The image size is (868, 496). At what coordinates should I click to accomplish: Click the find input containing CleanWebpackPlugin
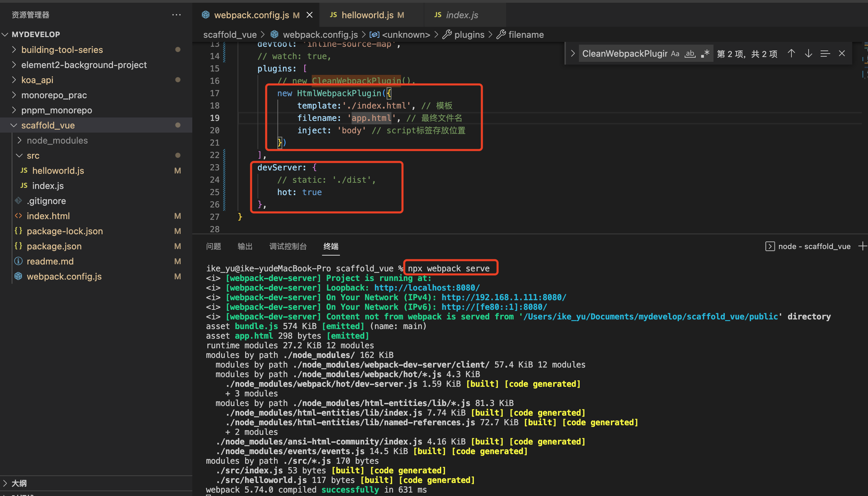pos(624,54)
